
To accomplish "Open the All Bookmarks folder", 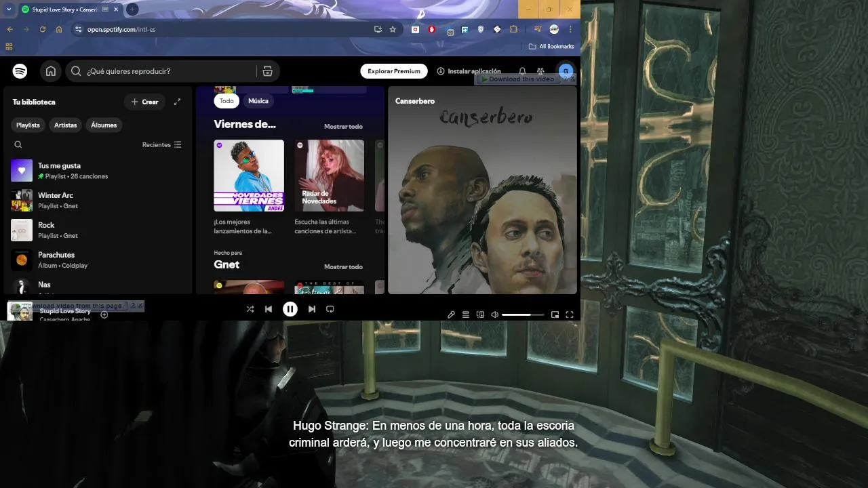I will coord(551,47).
